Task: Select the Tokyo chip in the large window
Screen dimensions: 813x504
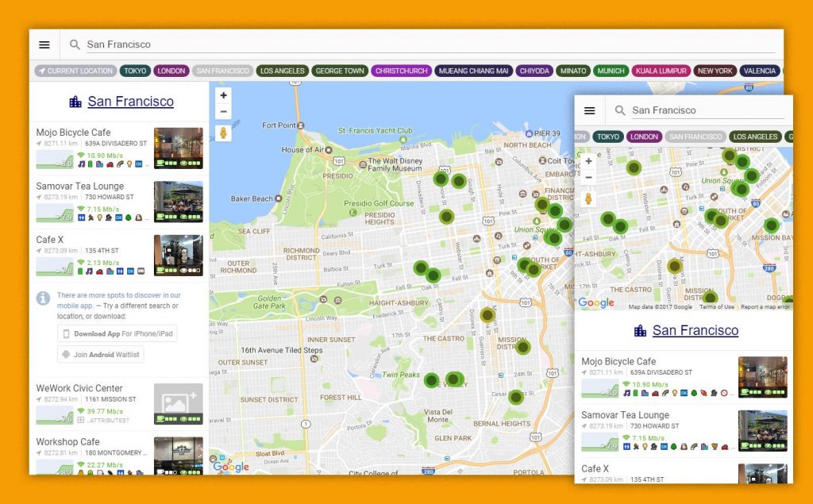Action: coord(135,71)
